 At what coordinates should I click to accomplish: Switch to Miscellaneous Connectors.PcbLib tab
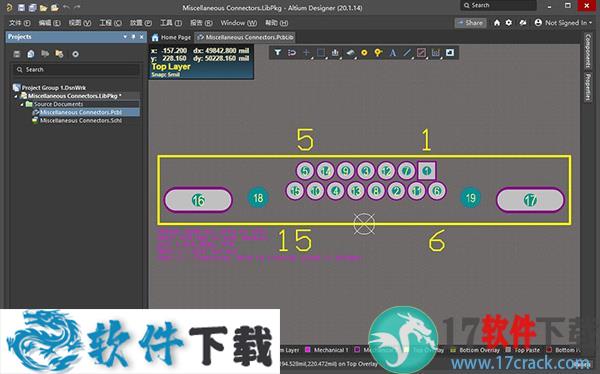click(x=245, y=37)
